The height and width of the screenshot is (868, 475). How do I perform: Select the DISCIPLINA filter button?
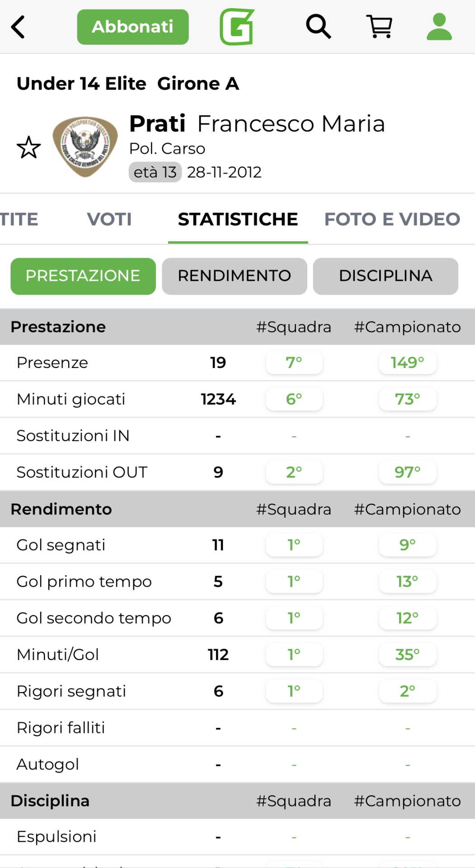386,276
